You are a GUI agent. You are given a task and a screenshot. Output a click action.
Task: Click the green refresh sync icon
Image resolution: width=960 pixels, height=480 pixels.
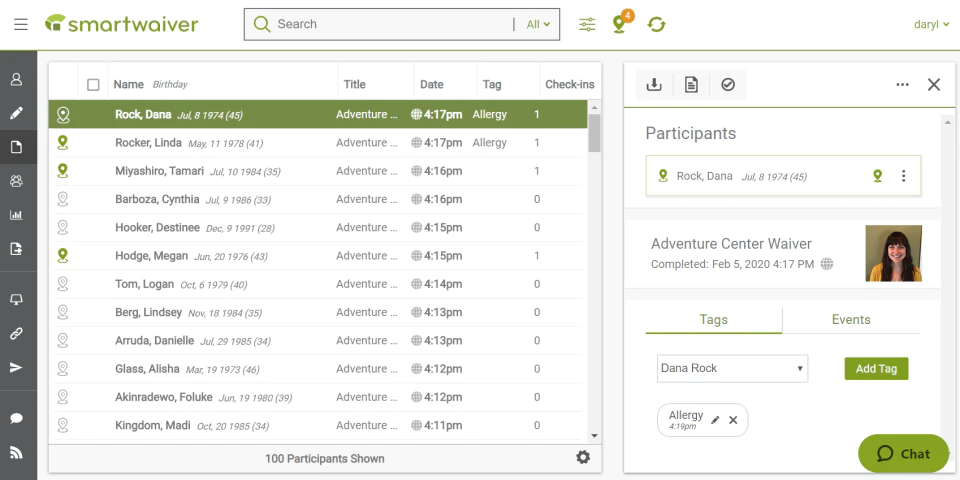(656, 24)
